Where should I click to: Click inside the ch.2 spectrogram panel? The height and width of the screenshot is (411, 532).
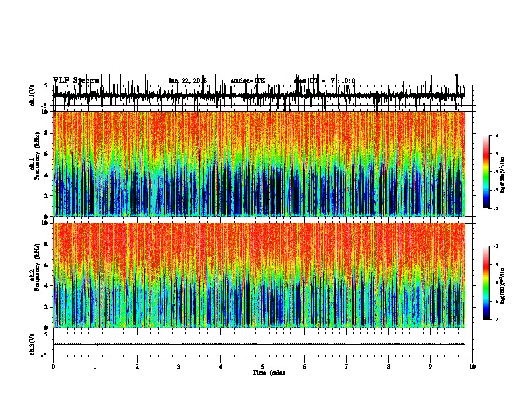(x=259, y=275)
